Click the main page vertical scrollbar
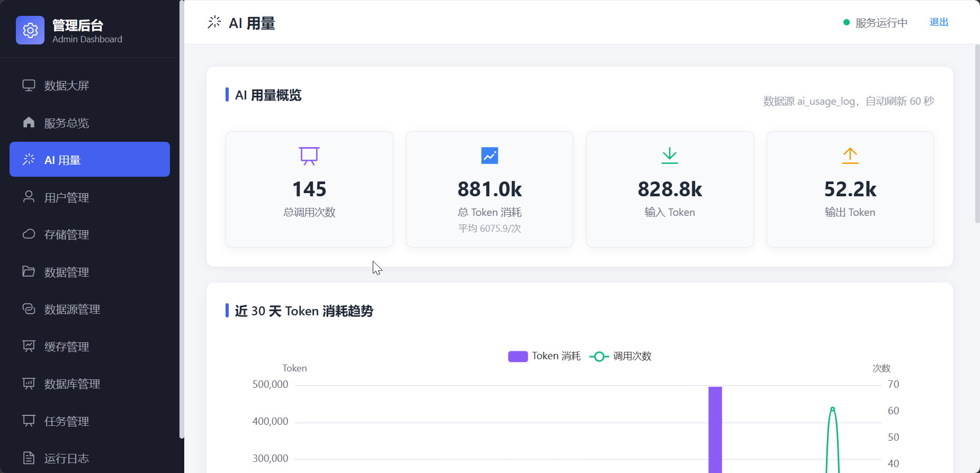Viewport: 980px width, 473px height. (977, 133)
